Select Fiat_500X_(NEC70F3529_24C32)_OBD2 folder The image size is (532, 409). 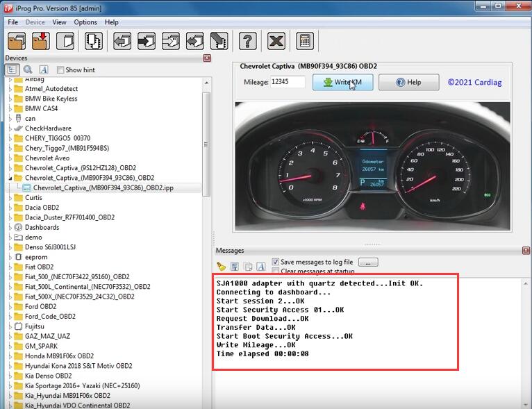[79, 297]
